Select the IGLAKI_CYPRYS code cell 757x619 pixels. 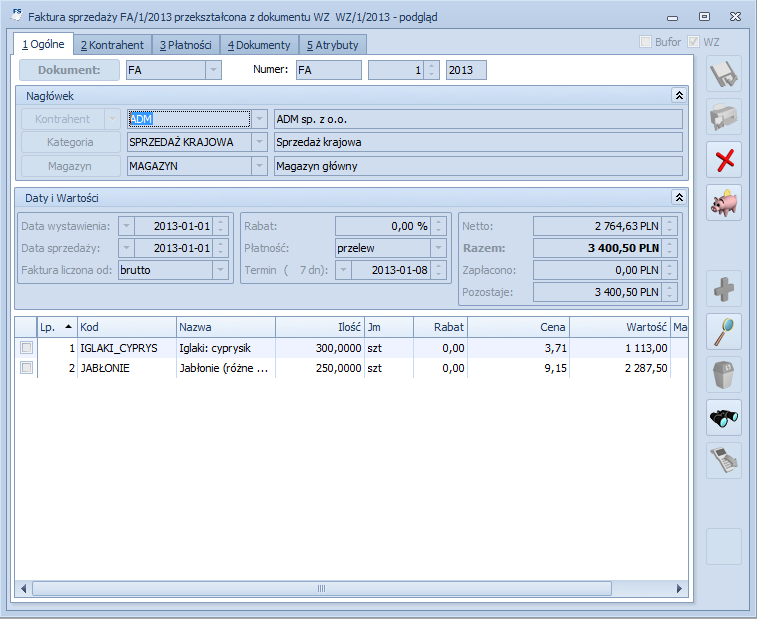point(126,348)
